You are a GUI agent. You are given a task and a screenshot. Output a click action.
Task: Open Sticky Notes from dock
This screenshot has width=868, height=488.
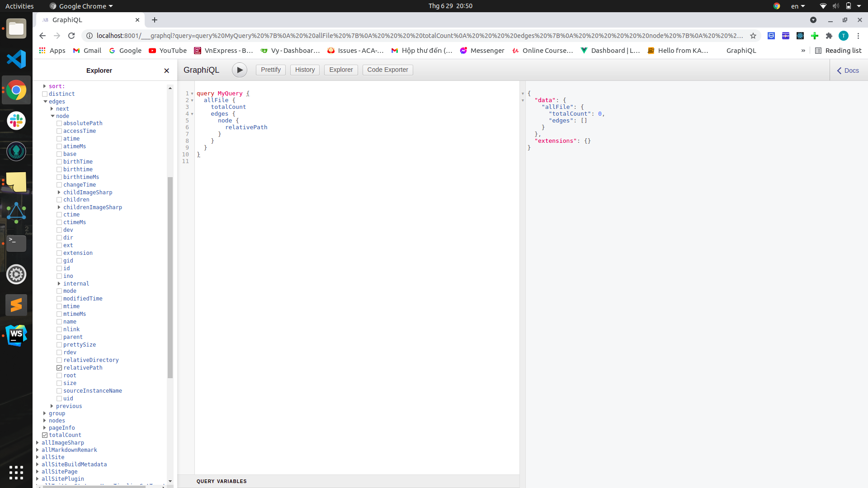coord(16,182)
